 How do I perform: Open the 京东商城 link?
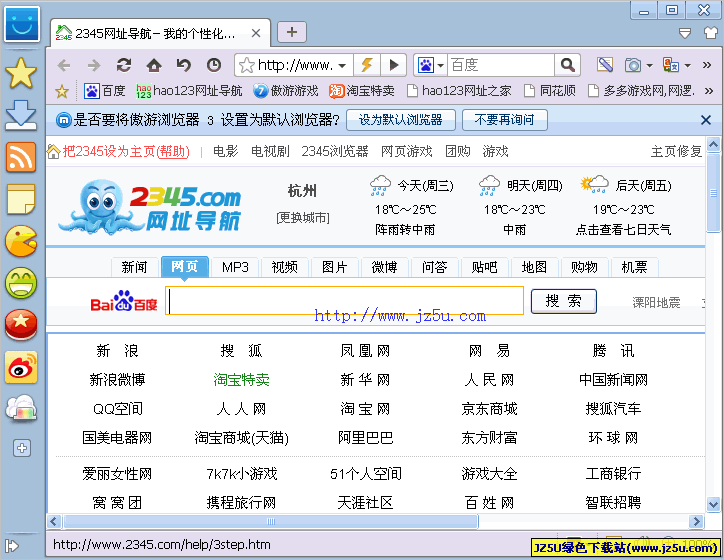pos(489,409)
